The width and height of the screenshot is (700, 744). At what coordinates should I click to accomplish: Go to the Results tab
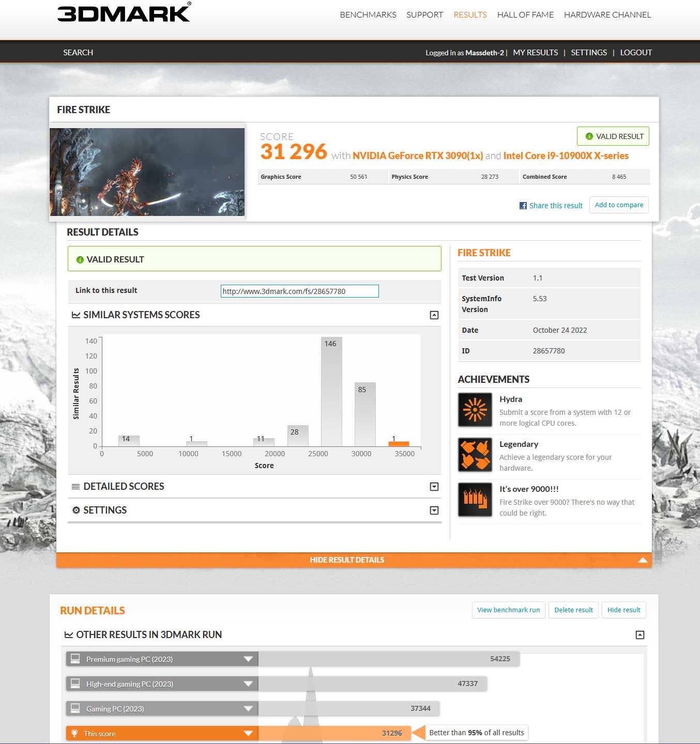point(470,15)
